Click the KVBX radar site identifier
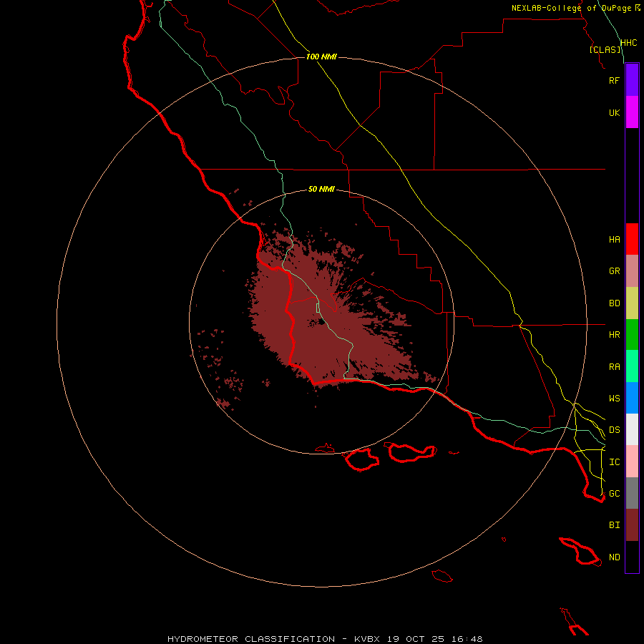 coord(367,639)
